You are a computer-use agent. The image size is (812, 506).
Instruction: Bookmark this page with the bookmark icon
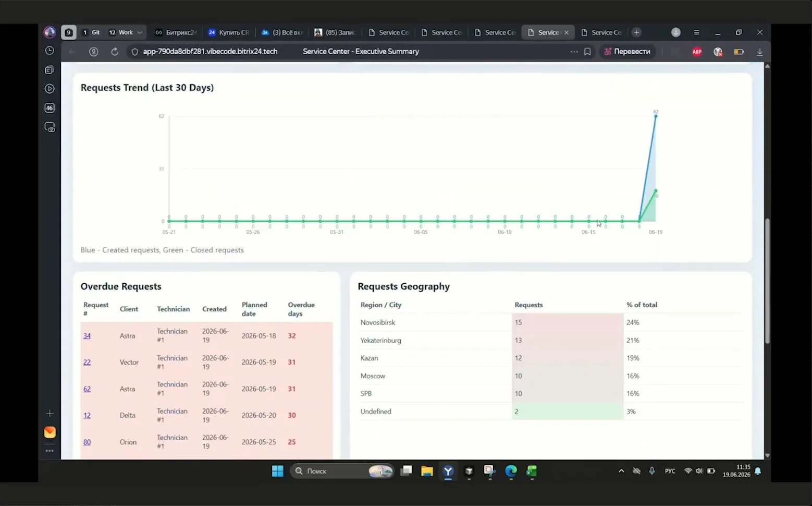(x=587, y=52)
